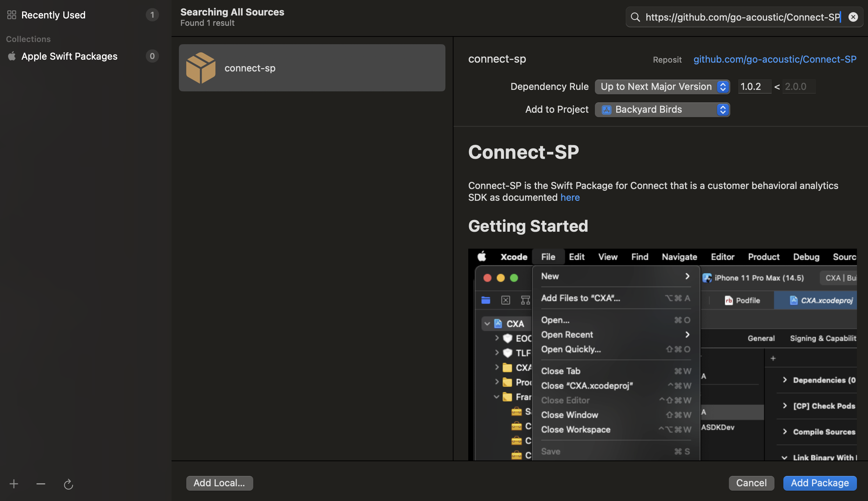868x501 pixels.
Task: Click the Recently Used count badge 1
Action: point(152,15)
